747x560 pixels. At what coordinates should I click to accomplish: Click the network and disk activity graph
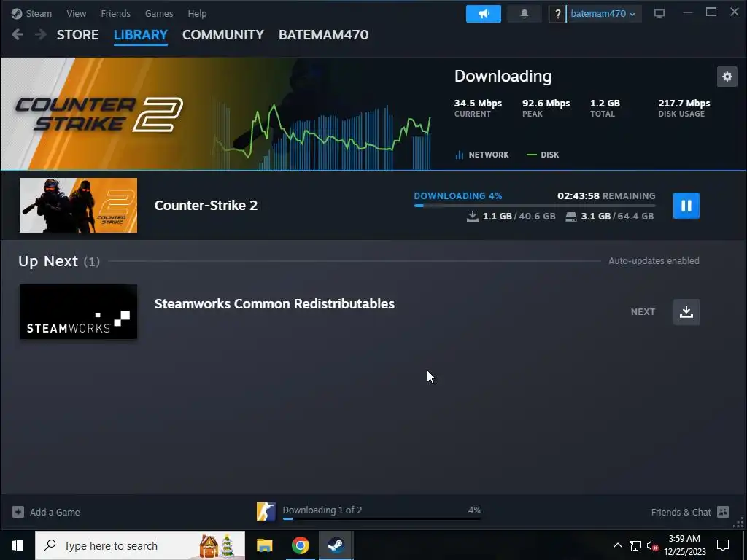322,136
